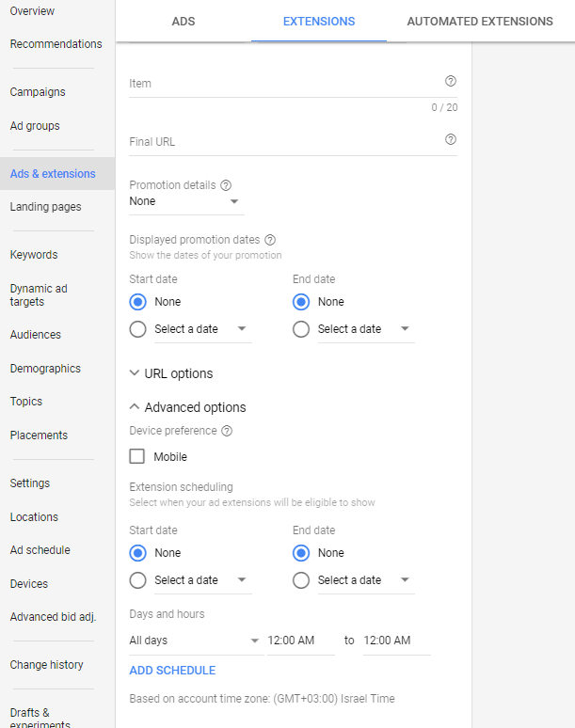The height and width of the screenshot is (728, 575).
Task: Click help icon next to Displayed promotion dates
Action: coord(270,240)
